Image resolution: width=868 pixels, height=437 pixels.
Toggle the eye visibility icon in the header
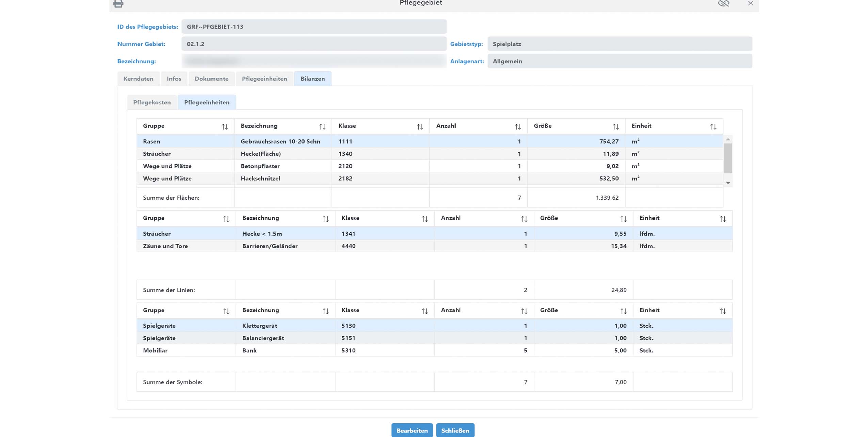coord(724,4)
